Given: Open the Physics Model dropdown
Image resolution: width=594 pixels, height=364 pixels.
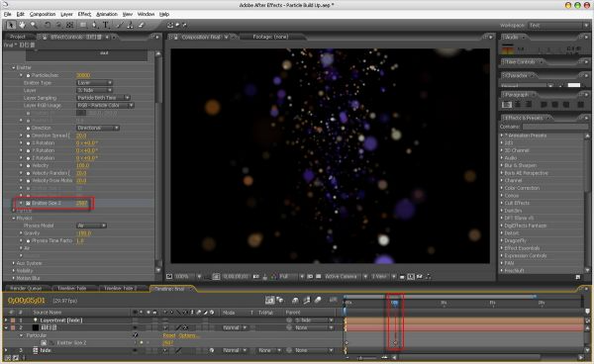Looking at the screenshot, I should [91, 226].
